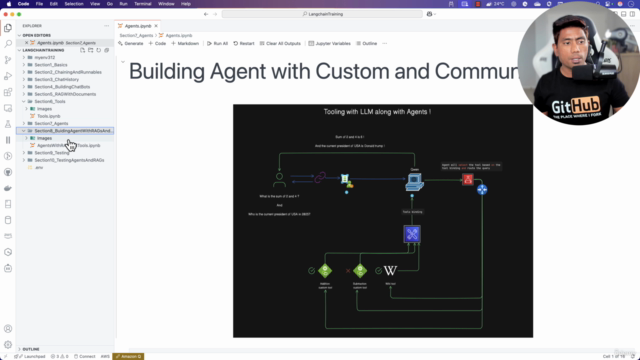The height and width of the screenshot is (360, 640).
Task: Open the Explorer more actions ellipsis
Action: [107, 26]
